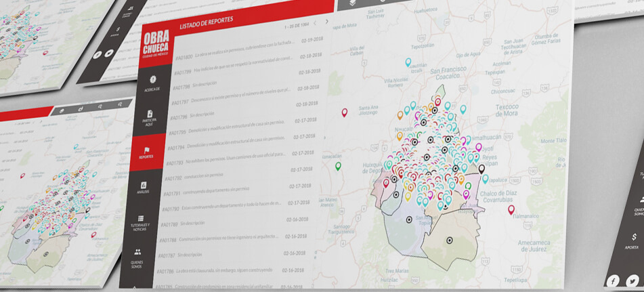Click the red marker near Santa Ana Jilotzingo
Viewport: 644px width, 292px height.
(x=344, y=112)
